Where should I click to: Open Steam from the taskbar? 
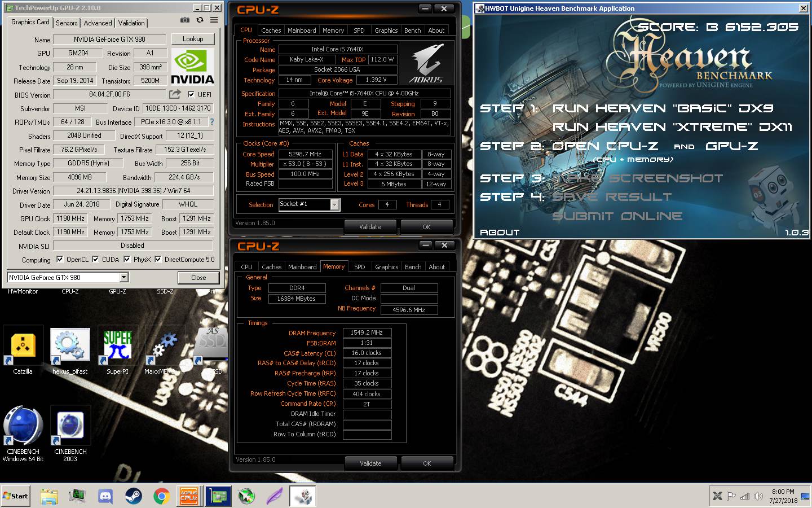point(134,496)
